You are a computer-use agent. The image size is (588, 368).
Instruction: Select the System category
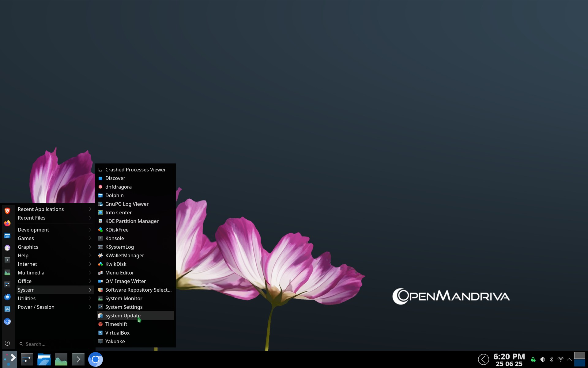(x=55, y=290)
